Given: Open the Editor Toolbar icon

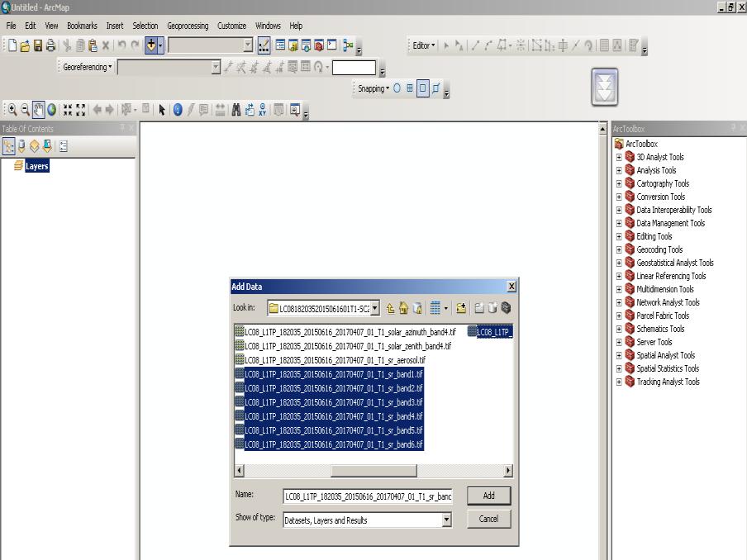Looking at the screenshot, I should click(264, 45).
